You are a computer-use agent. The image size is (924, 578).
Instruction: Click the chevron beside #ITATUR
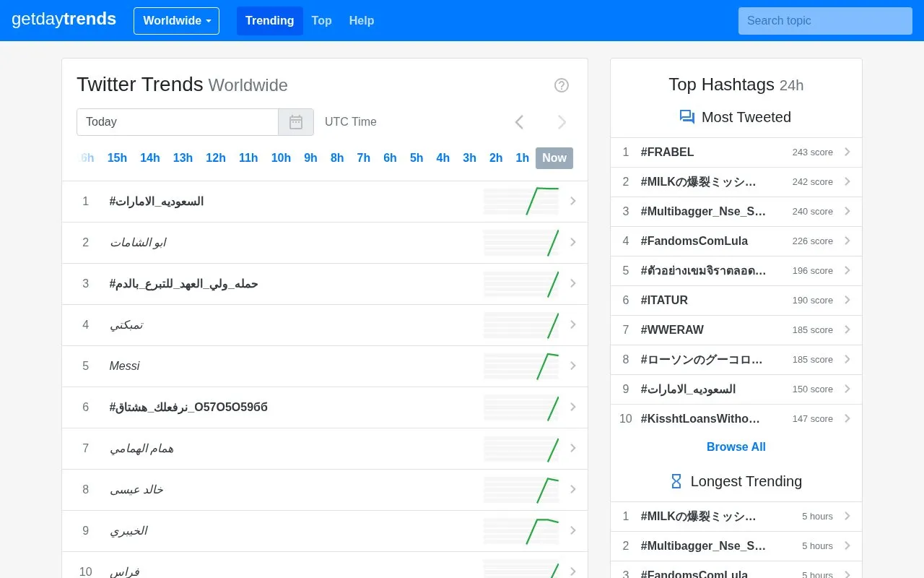(x=847, y=301)
